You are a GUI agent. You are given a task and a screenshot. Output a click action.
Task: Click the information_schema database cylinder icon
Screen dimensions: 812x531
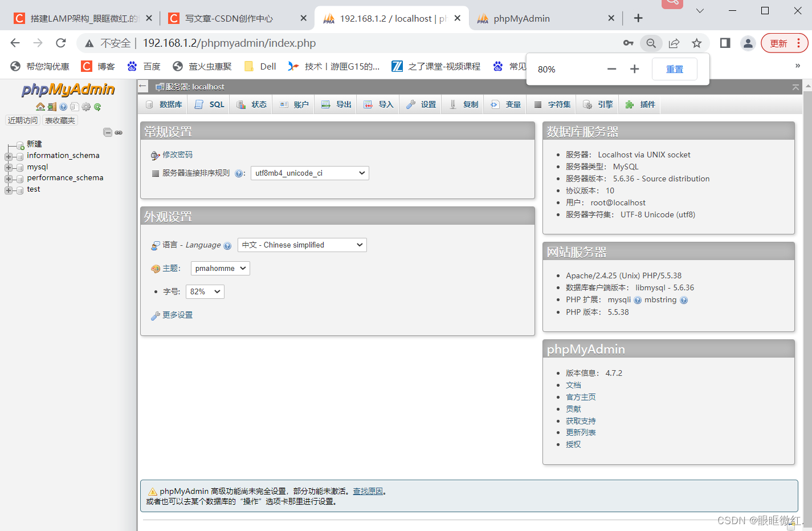(20, 157)
